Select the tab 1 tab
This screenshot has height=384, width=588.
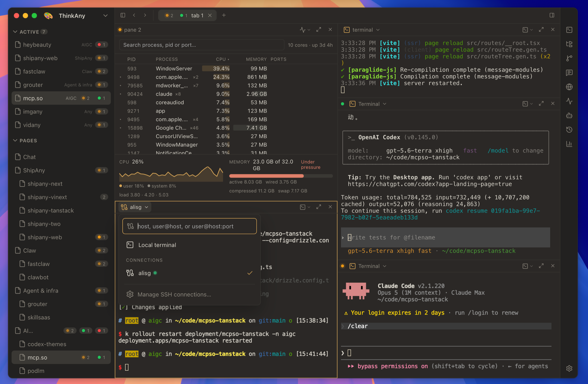coord(187,15)
